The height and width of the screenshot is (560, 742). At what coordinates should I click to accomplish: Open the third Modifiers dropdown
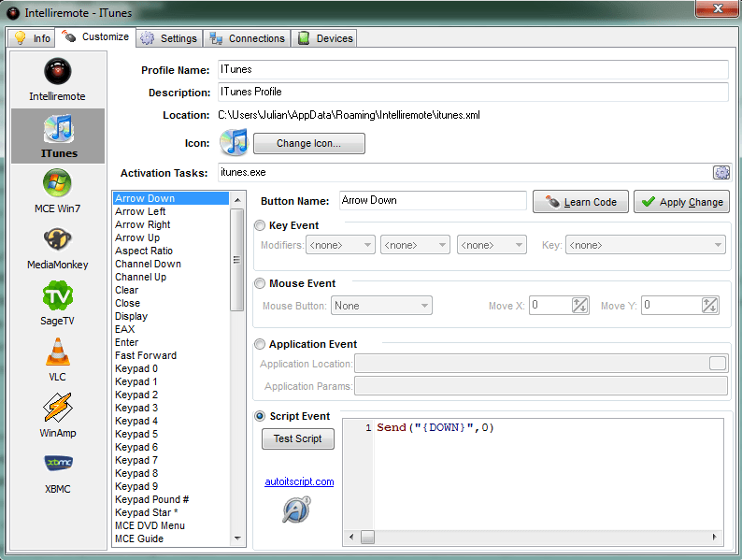[492, 245]
